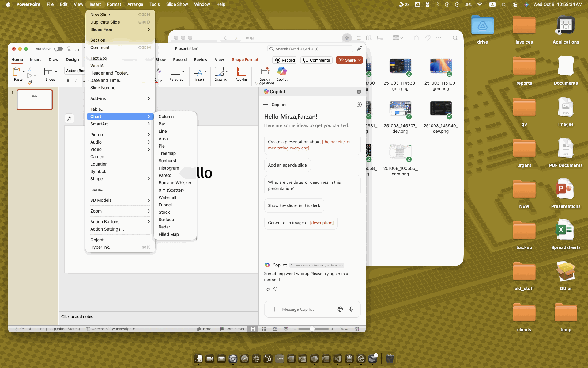Click the Record button
The width and height of the screenshot is (588, 368).
(x=285, y=60)
